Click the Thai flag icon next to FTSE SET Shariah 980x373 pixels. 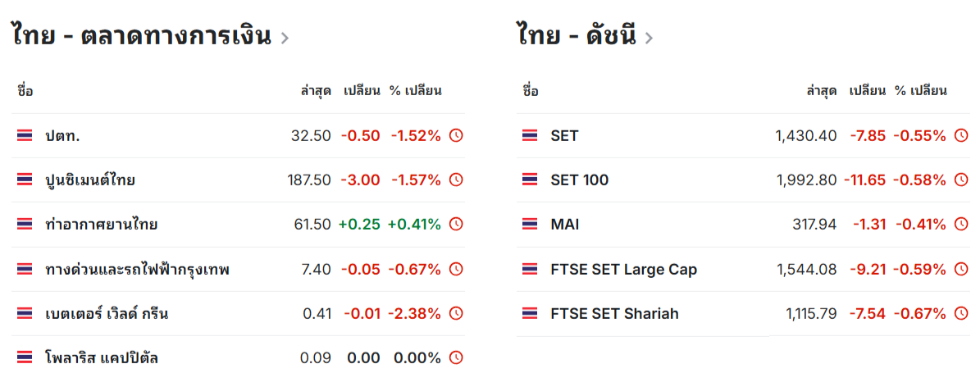[x=530, y=314]
